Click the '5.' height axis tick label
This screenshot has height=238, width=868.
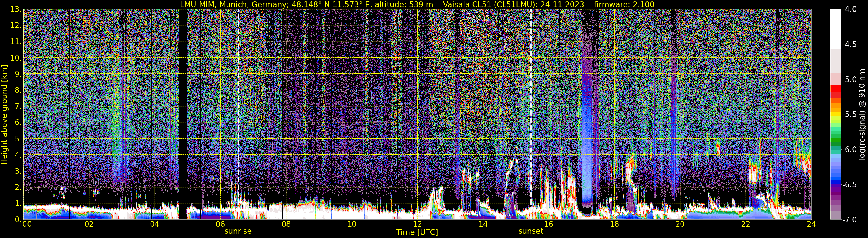[x=18, y=139]
